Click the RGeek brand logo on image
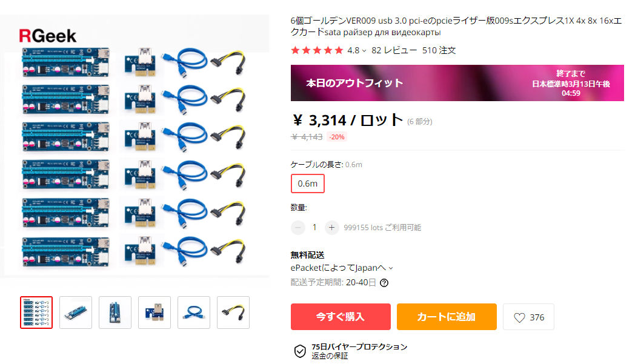 click(48, 36)
